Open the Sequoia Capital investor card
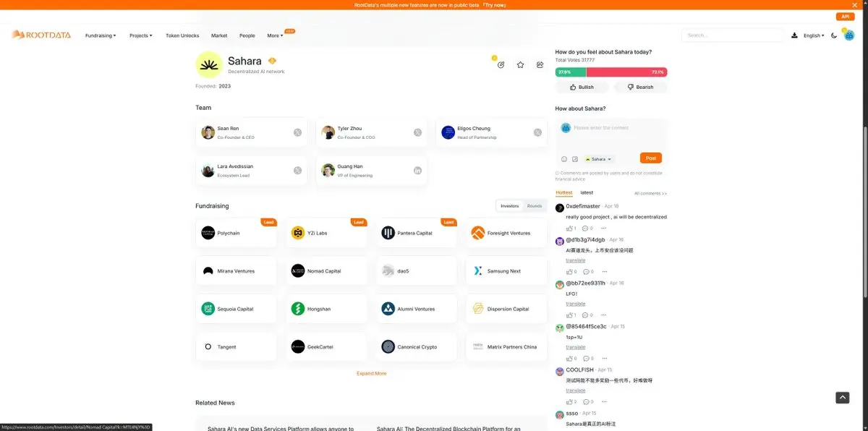This screenshot has height=431, width=868. point(237,309)
